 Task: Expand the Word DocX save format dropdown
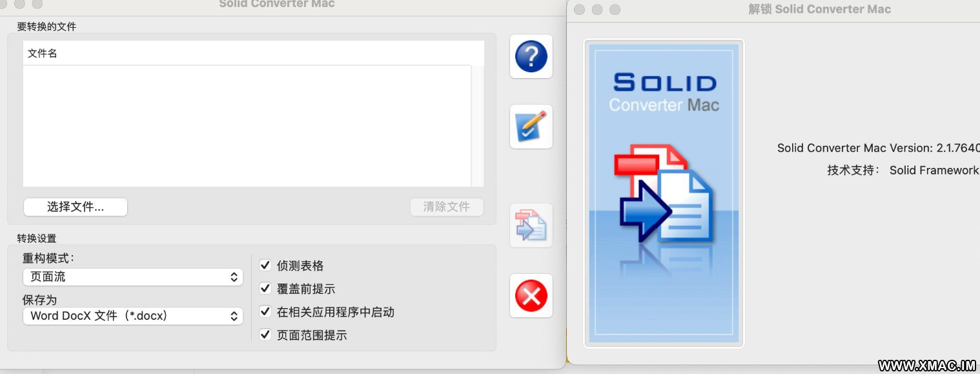click(x=133, y=316)
